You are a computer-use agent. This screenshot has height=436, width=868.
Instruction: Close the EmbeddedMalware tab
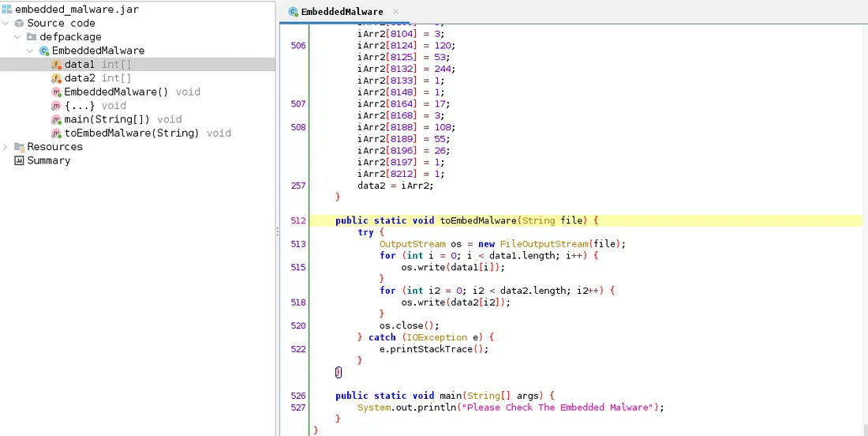coord(396,12)
